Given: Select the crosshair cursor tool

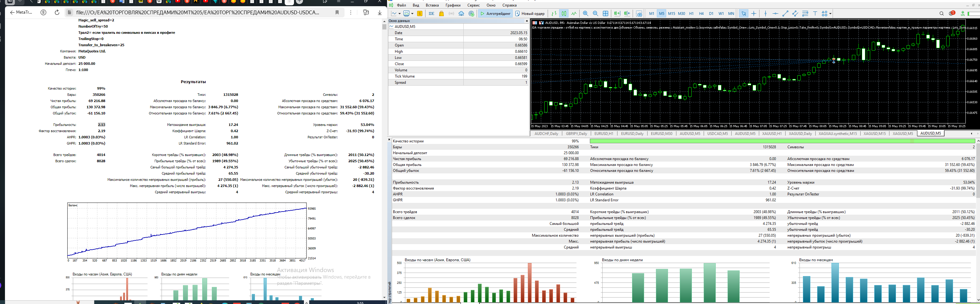Looking at the screenshot, I should pyautogui.click(x=754, y=14).
